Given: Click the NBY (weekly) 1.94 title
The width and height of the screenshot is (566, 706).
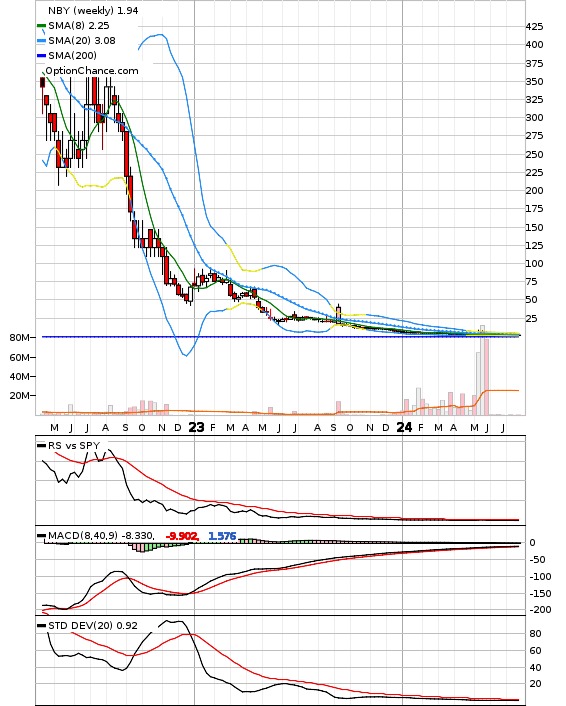Looking at the screenshot, I should click(x=93, y=10).
